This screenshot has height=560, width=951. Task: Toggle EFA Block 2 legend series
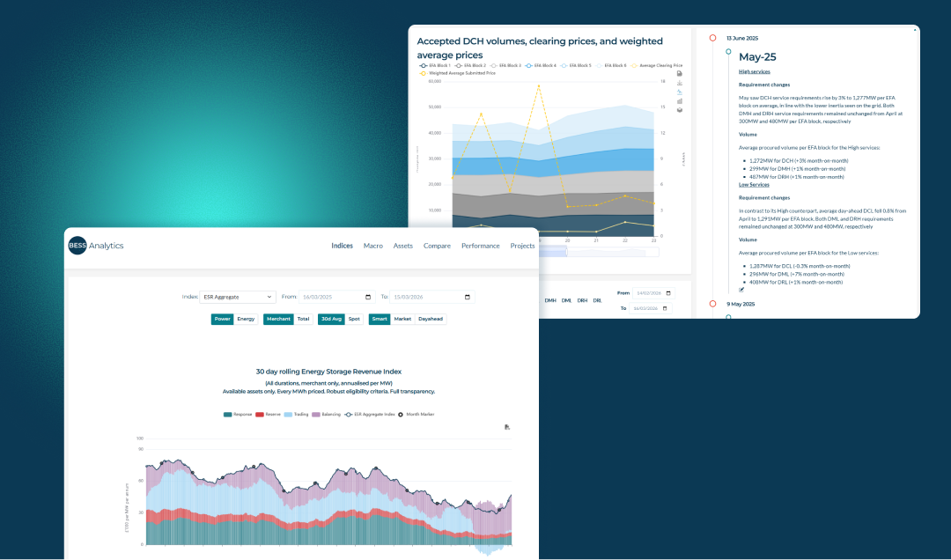[x=470, y=65]
